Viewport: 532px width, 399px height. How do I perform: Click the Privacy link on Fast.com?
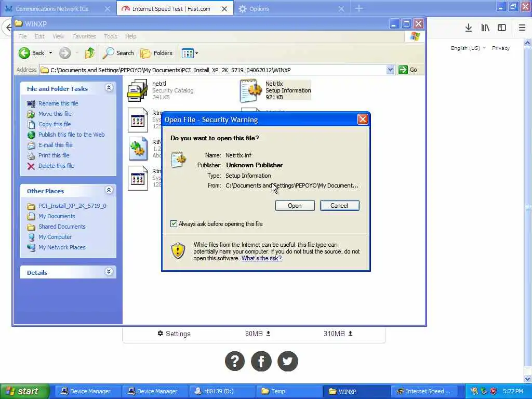pos(501,48)
